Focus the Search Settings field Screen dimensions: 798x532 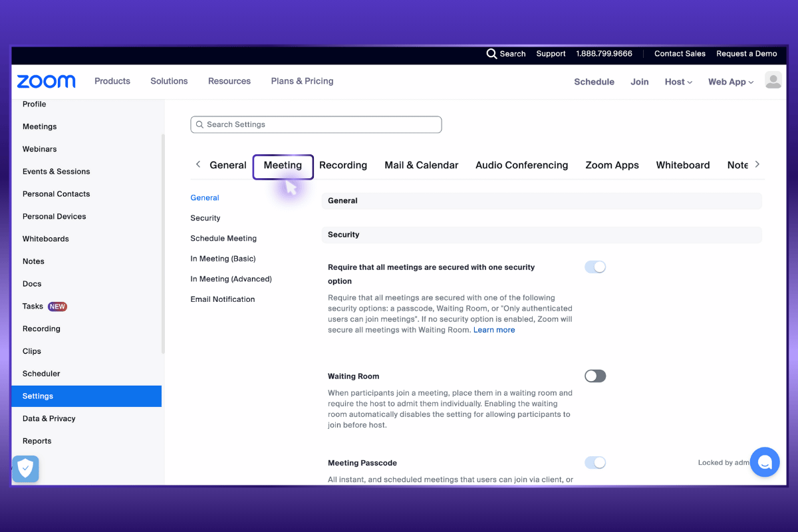point(316,124)
